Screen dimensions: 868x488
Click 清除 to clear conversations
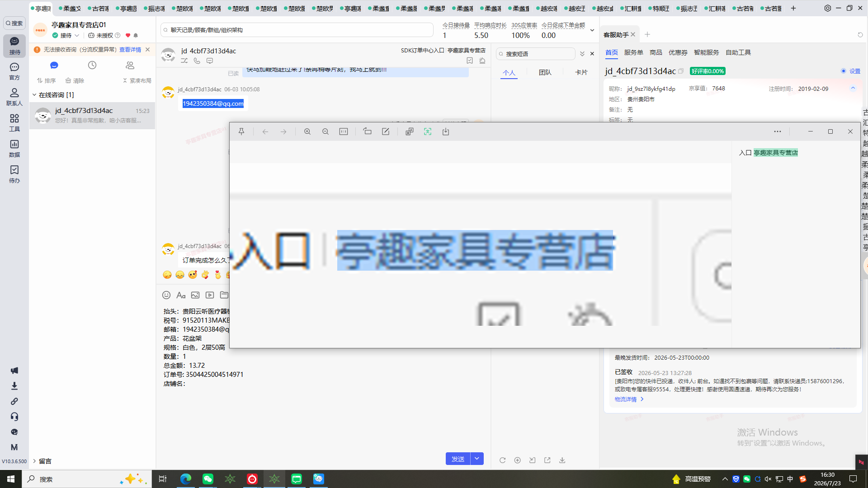click(75, 80)
